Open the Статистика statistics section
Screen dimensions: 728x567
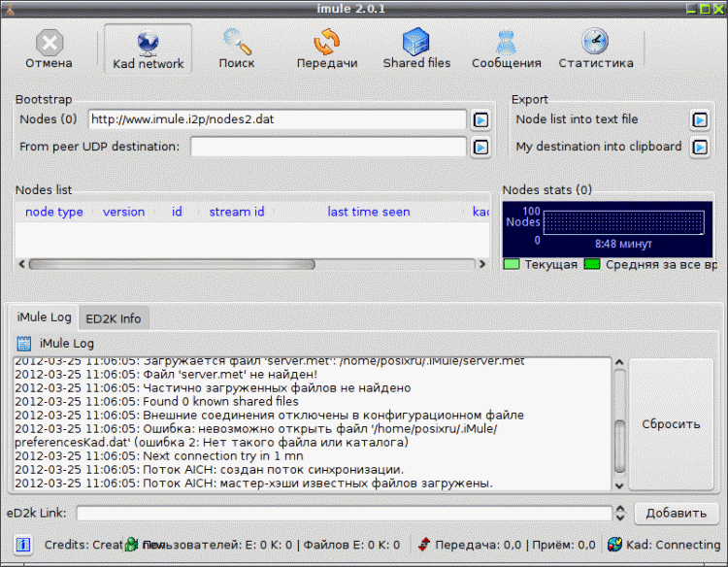point(596,49)
